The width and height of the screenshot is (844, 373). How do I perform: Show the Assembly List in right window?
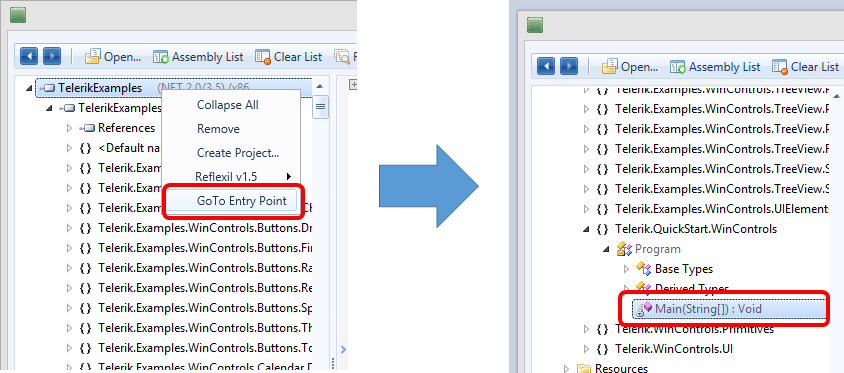click(x=715, y=67)
